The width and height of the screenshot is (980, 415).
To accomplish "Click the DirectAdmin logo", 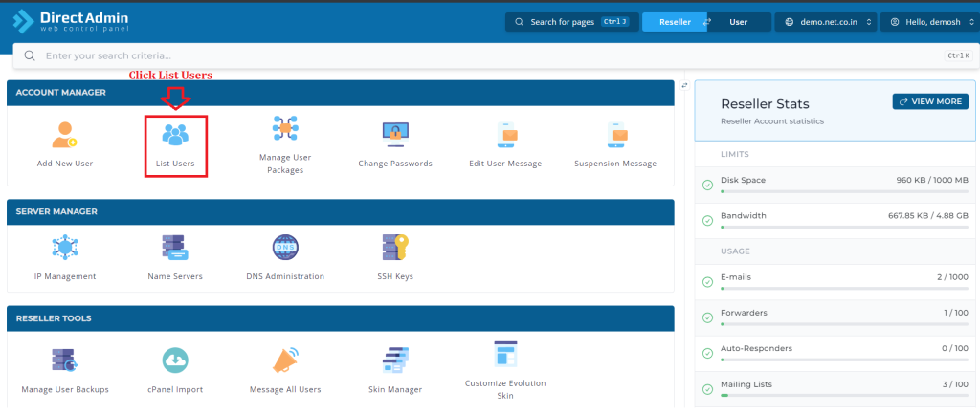I will tap(71, 21).
